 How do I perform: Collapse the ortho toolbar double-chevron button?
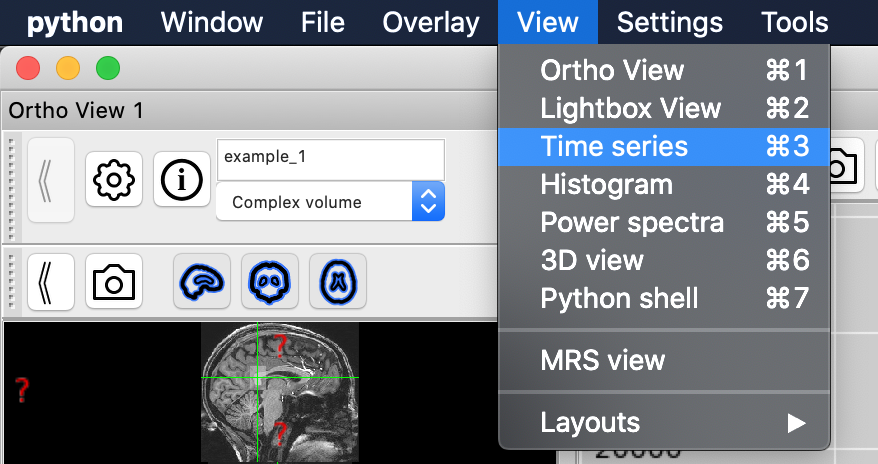click(50, 282)
